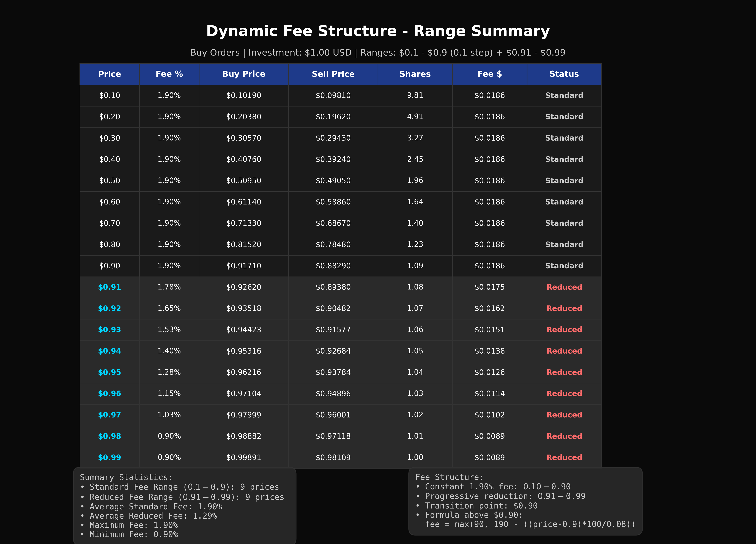This screenshot has height=544, width=756.
Task: Select the $0.99 price cell
Action: pos(109,457)
